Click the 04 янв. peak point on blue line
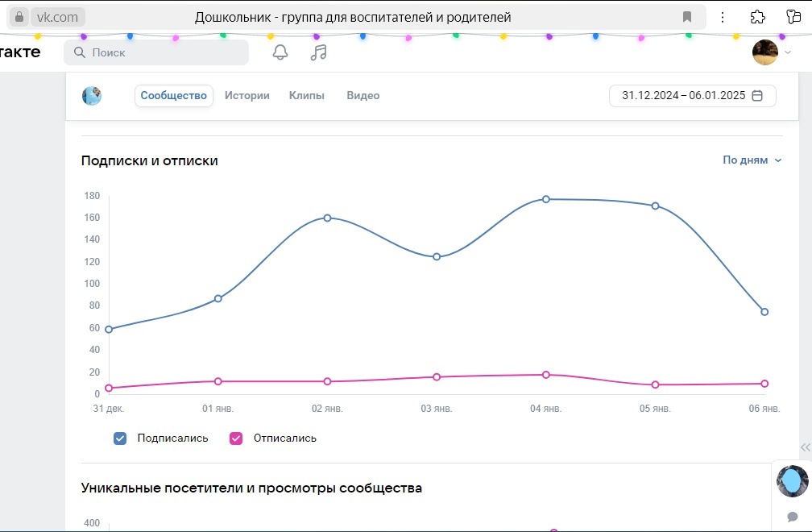The image size is (812, 532). [546, 199]
